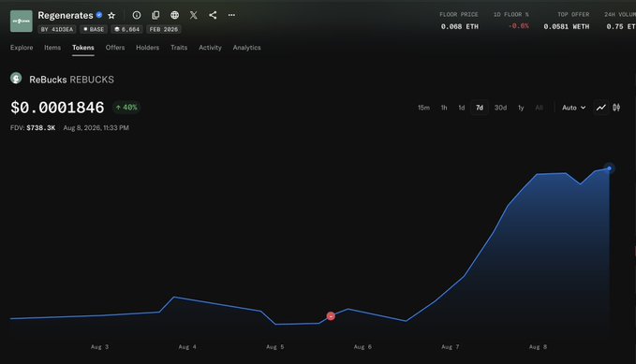
Task: Set chart range to All
Action: [539, 108]
